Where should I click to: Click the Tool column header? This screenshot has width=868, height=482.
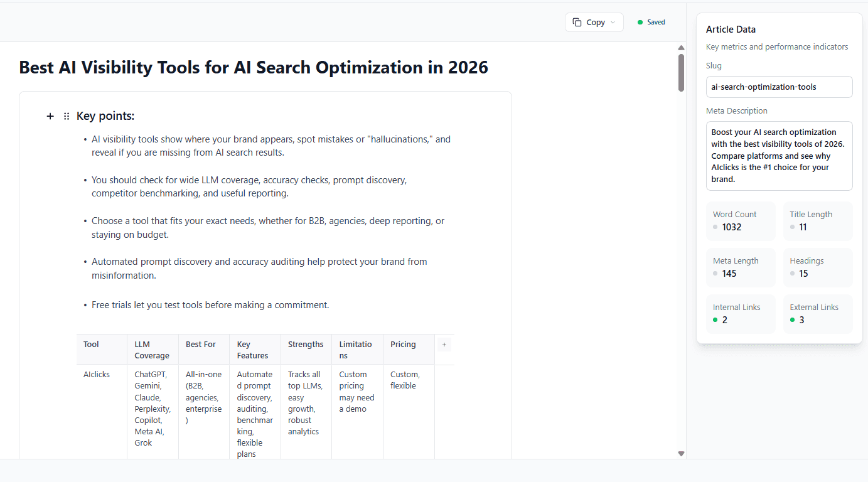[x=102, y=350]
